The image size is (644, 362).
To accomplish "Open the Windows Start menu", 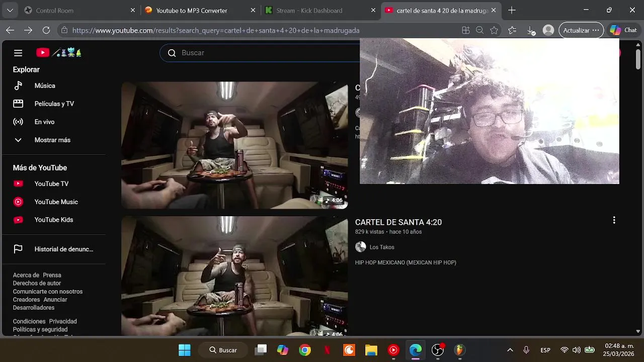I will click(x=185, y=350).
